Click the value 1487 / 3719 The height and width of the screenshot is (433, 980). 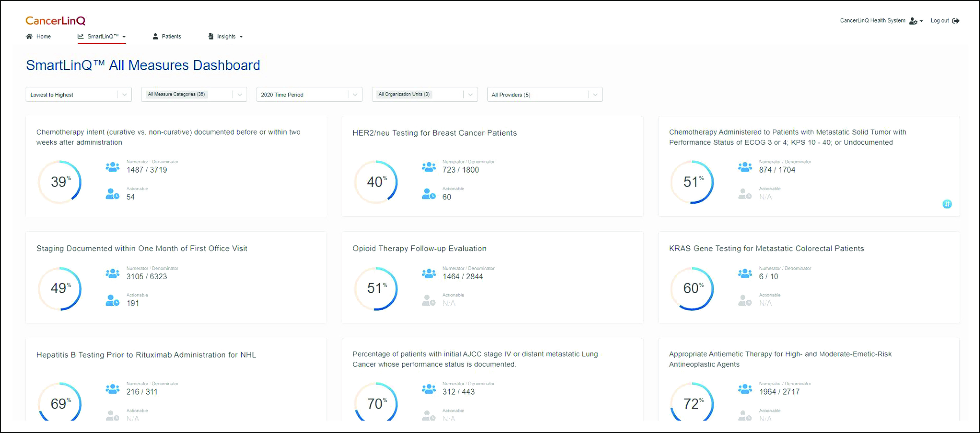(x=147, y=170)
